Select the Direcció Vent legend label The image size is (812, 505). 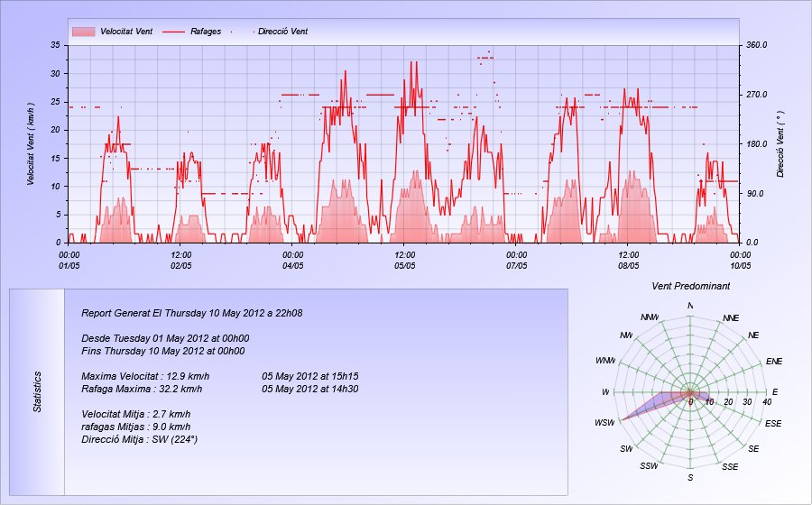click(282, 32)
